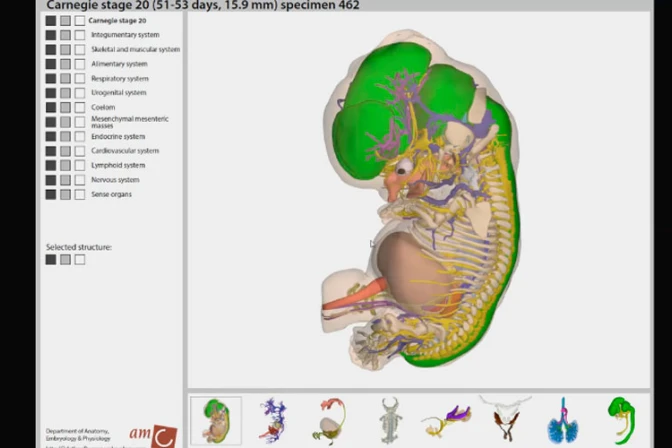Set Nervous system to hidden white box
The image size is (672, 448).
click(x=80, y=180)
